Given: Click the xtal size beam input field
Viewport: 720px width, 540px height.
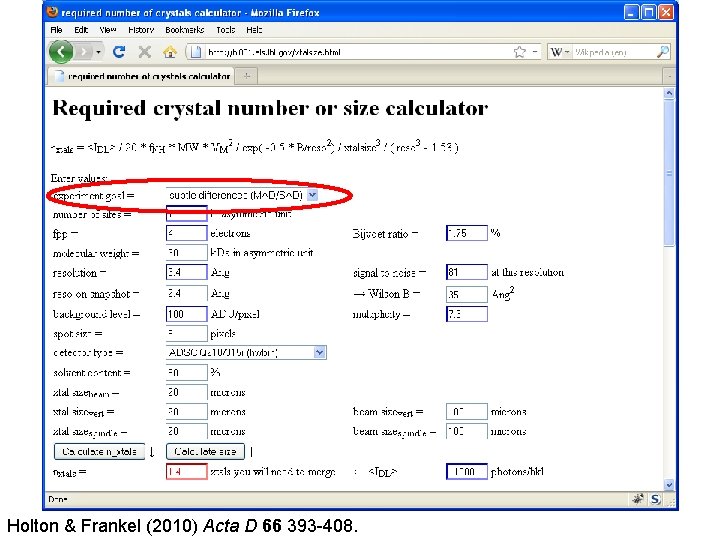Looking at the screenshot, I should (x=186, y=393).
